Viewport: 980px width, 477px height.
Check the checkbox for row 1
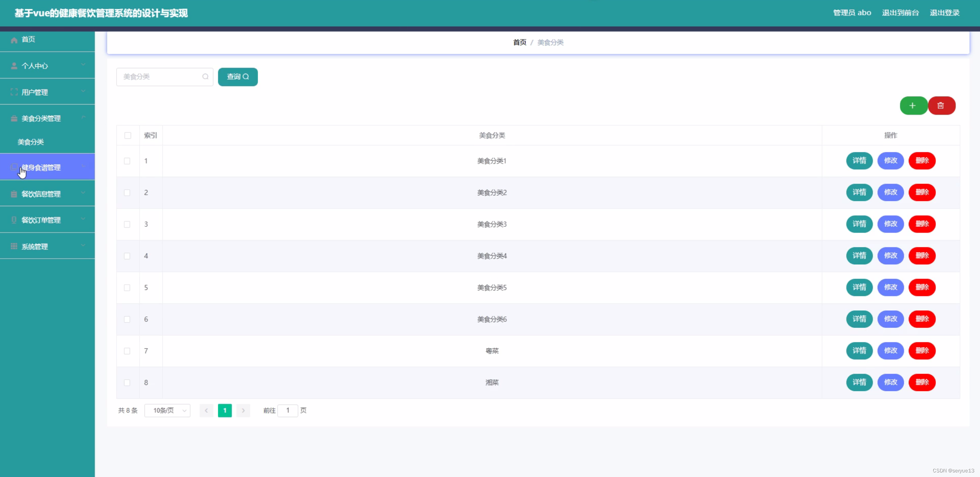click(127, 161)
